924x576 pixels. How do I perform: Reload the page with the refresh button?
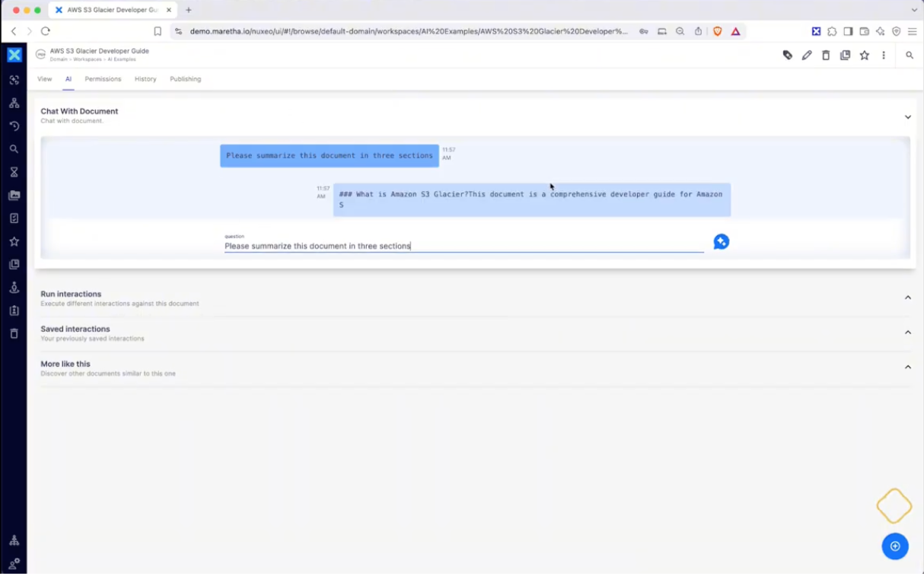(x=45, y=31)
